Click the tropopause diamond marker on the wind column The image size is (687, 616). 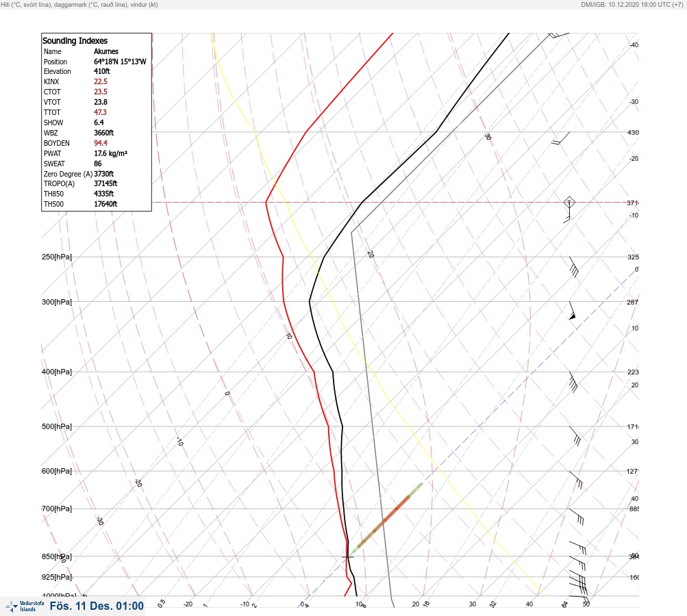coord(569,203)
